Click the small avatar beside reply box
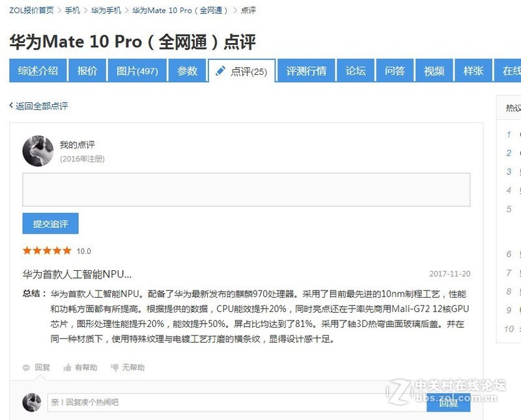 pyautogui.click(x=32, y=402)
